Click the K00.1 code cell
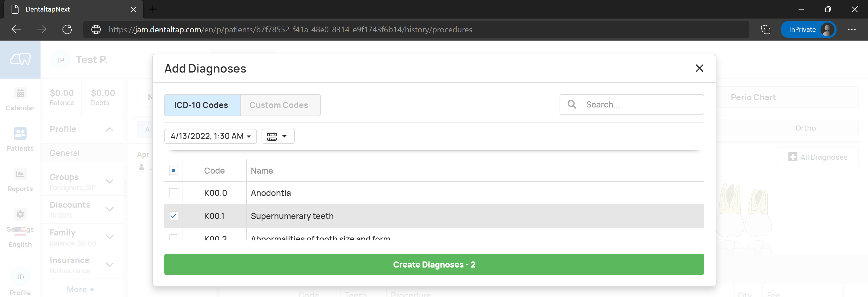The width and height of the screenshot is (868, 297). click(x=214, y=216)
